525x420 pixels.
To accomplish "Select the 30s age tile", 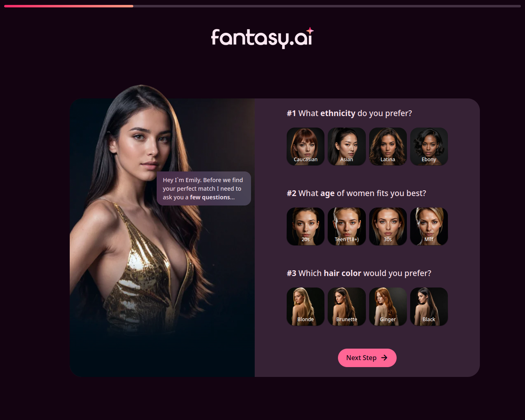I will tap(388, 226).
